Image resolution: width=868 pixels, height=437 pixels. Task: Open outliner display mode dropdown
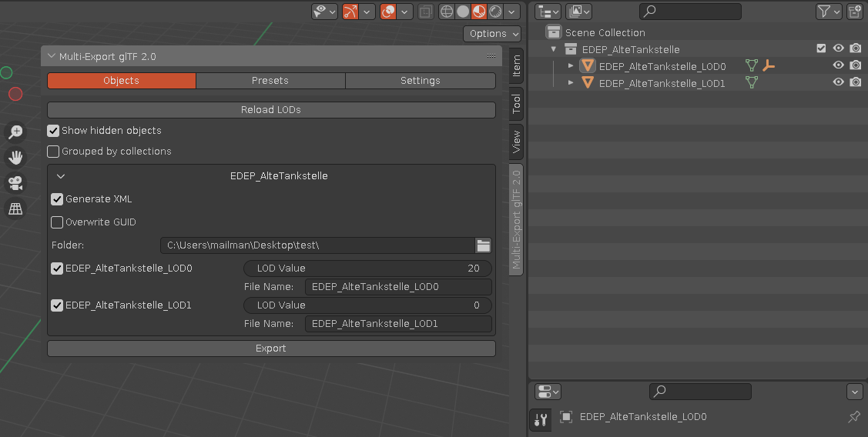pos(579,11)
